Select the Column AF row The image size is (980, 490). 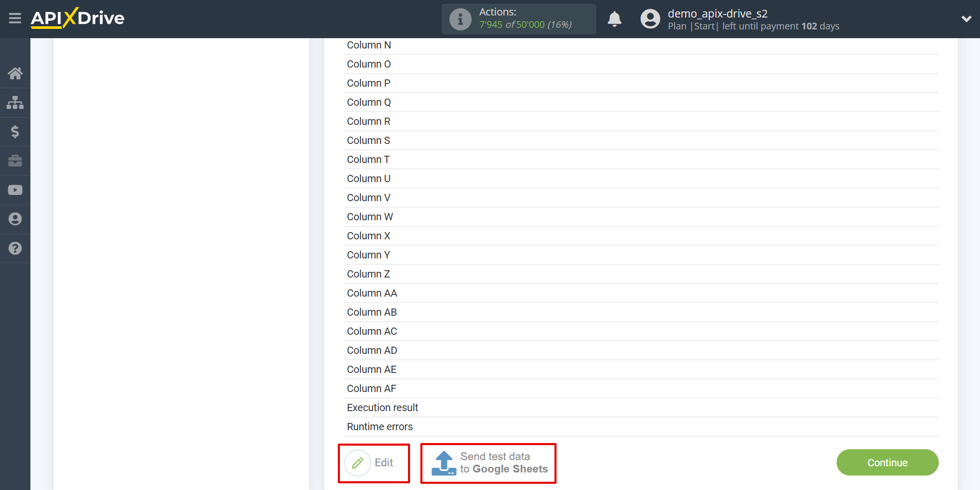pyautogui.click(x=641, y=389)
